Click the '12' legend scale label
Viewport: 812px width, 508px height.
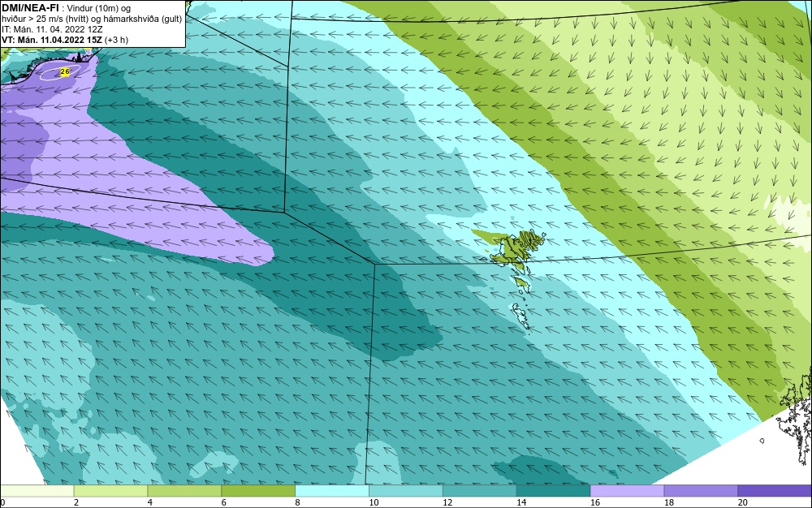point(447,502)
